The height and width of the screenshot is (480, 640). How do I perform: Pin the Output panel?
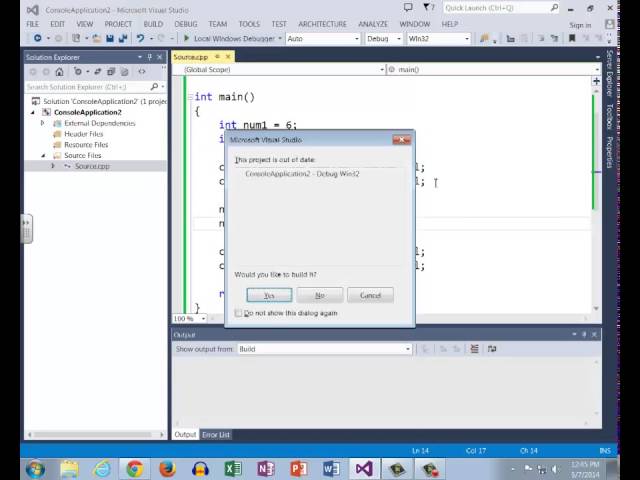[x=584, y=335]
